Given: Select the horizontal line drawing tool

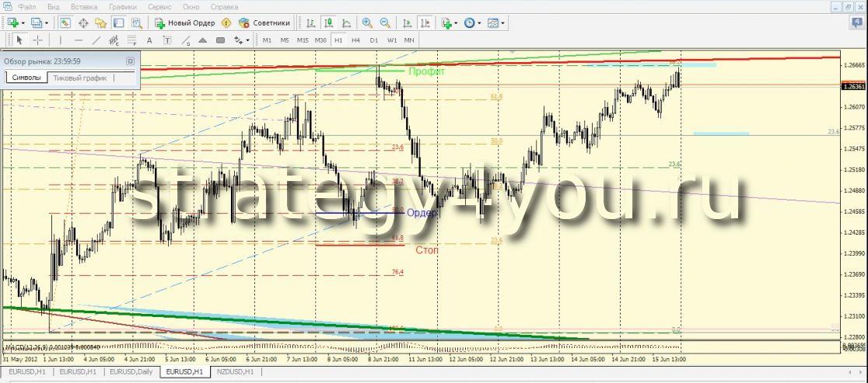Looking at the screenshot, I should pyautogui.click(x=79, y=40).
